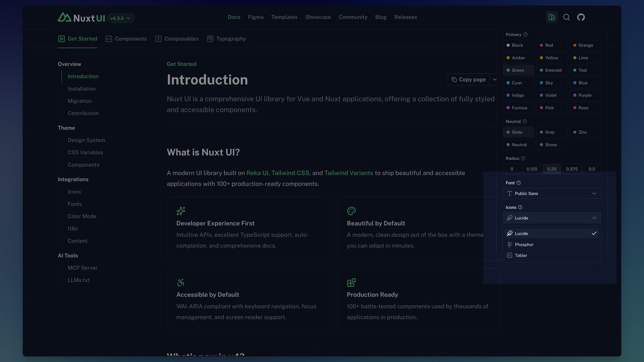The height and width of the screenshot is (362, 644).
Task: Click the Neutral help question-mark icon
Action: (525, 122)
